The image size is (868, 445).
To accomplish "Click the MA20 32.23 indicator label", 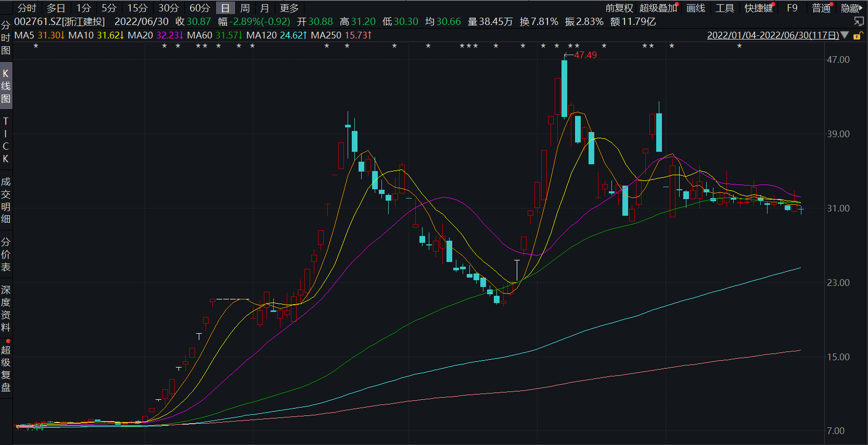I will pos(156,35).
